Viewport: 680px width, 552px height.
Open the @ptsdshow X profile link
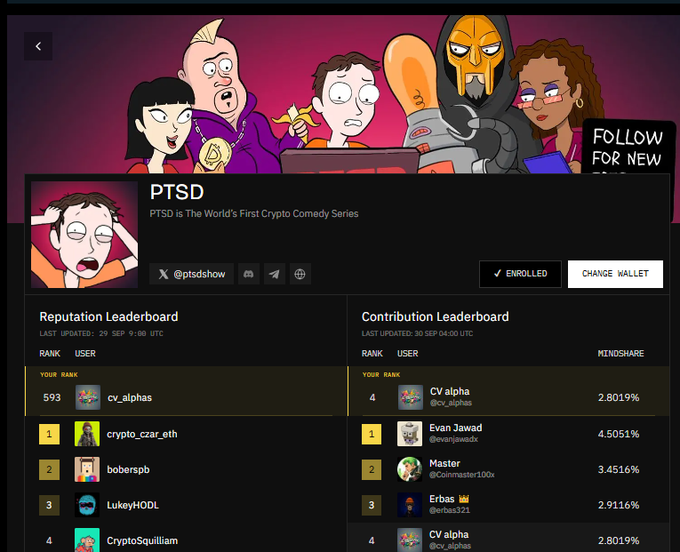tap(191, 274)
